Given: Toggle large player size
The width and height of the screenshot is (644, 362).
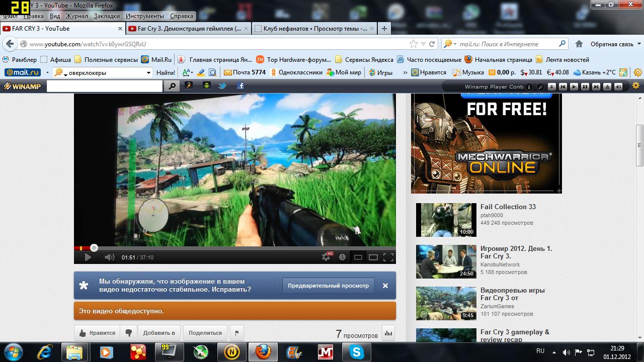Looking at the screenshot, I should 373,257.
